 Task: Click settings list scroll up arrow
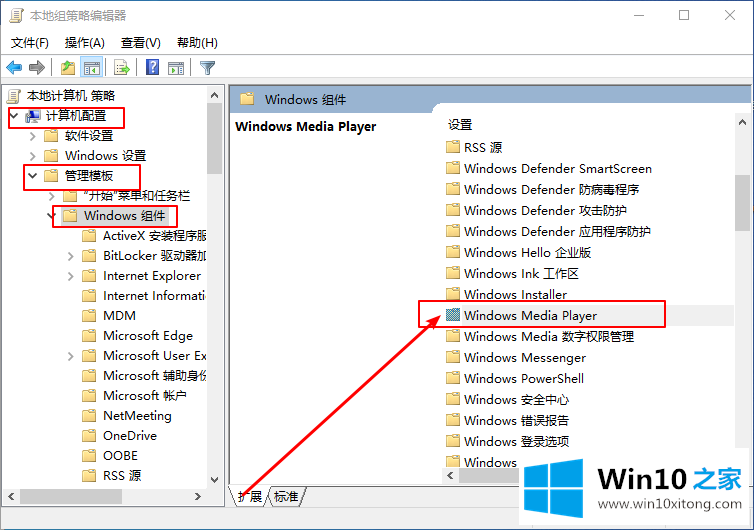click(742, 122)
